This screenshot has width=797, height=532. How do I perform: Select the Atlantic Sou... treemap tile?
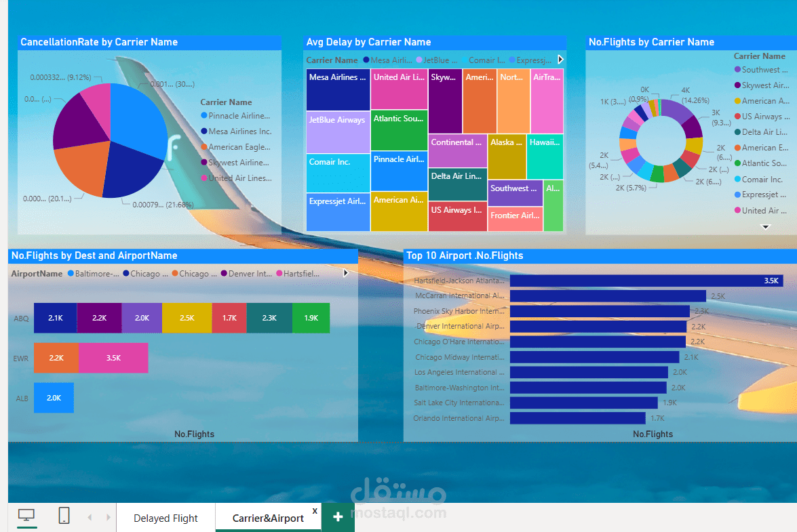pyautogui.click(x=399, y=131)
